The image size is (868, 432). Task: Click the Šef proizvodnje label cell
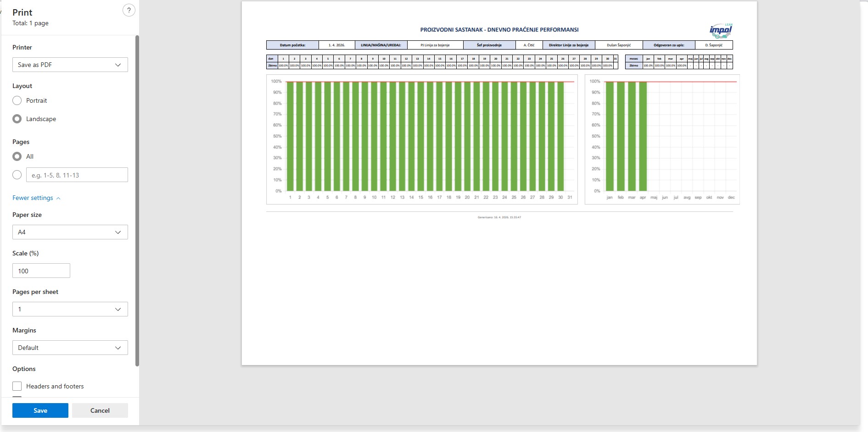[489, 45]
